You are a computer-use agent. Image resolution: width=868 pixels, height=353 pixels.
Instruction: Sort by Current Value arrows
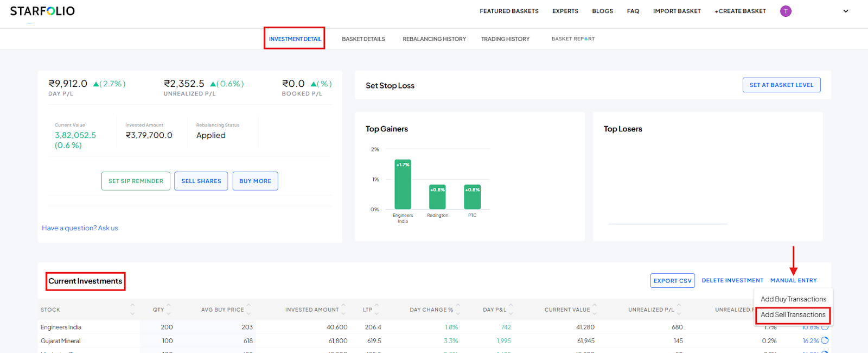pos(595,309)
